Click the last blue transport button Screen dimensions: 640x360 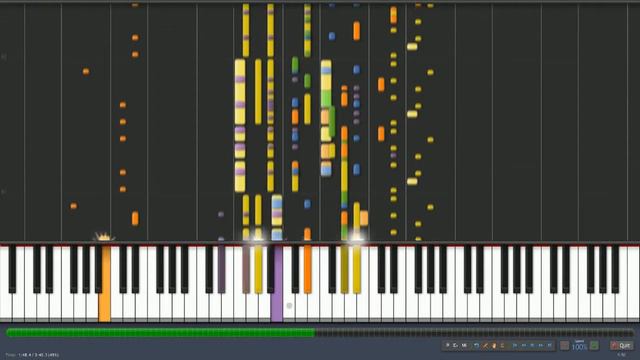click(549, 346)
